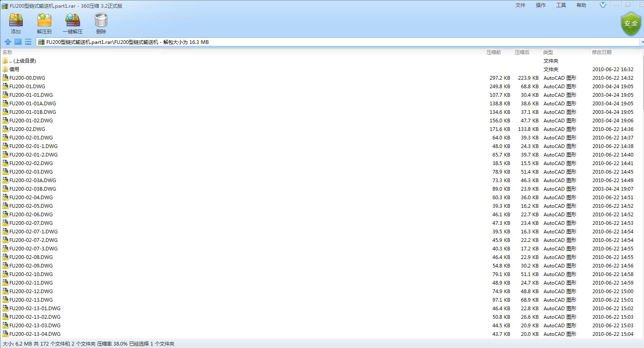The image size is (644, 348).
Task: Select file FU200-02-07-1.DWG
Action: (33, 231)
